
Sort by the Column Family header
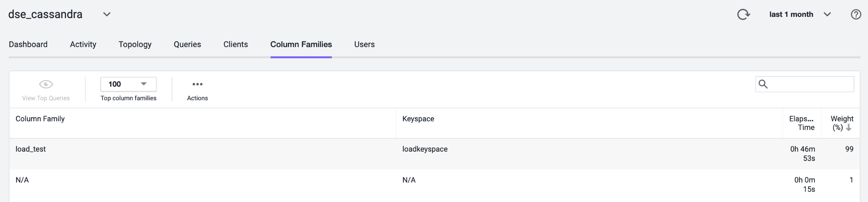(x=40, y=119)
